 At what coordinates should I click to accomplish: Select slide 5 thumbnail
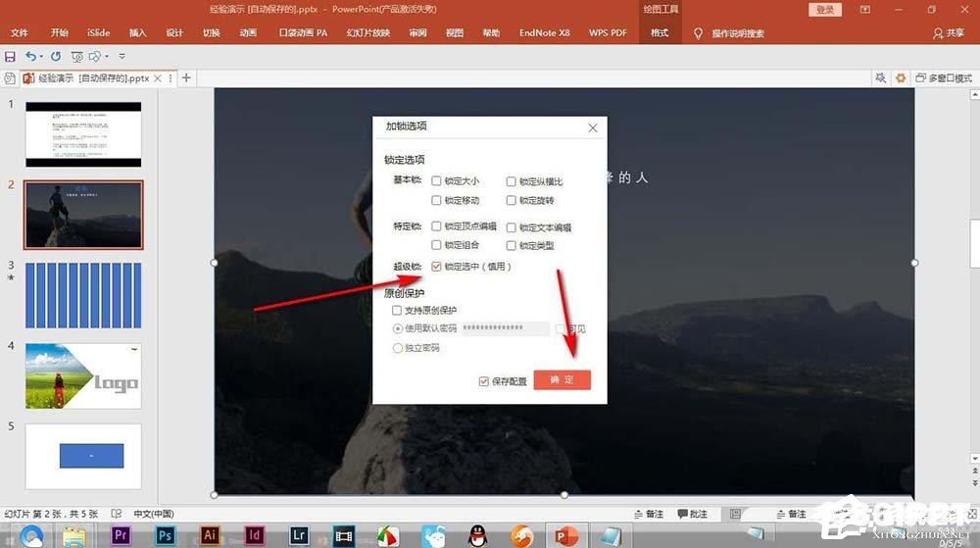(83, 456)
